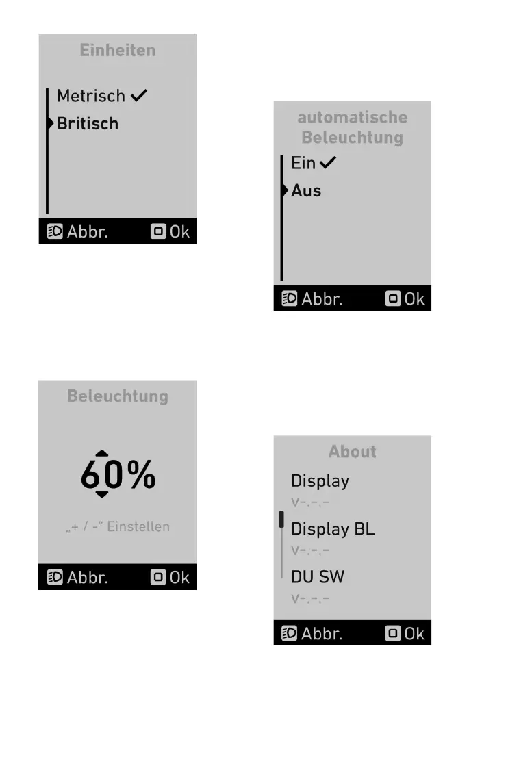The image size is (532, 757).
Task: Click the square Ok icon on the Einheiten screen
Action: pos(158,231)
